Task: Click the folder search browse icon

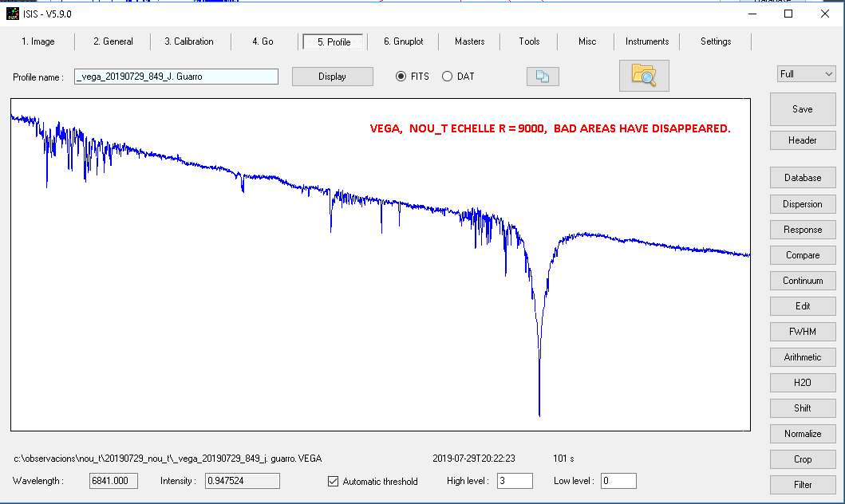Action: click(643, 76)
